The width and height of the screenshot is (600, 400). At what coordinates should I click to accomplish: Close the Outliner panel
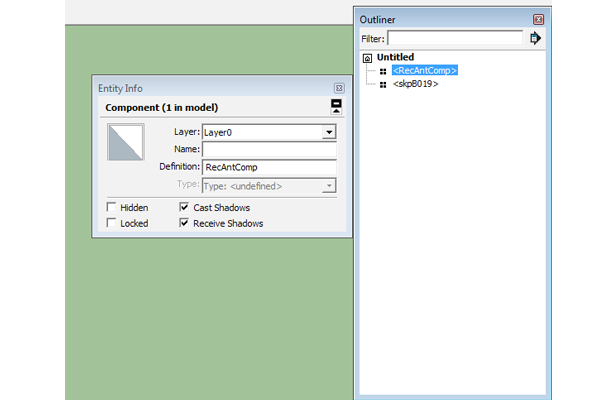pos(539,19)
